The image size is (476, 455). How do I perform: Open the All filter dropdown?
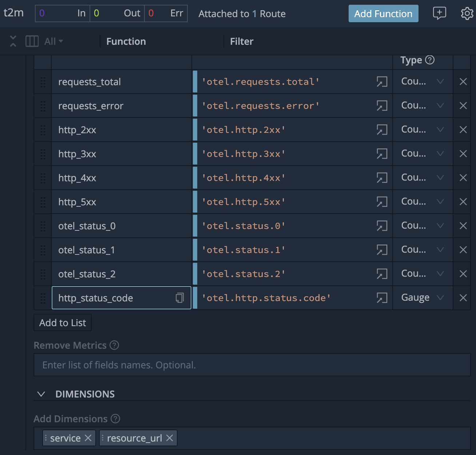[x=53, y=41]
